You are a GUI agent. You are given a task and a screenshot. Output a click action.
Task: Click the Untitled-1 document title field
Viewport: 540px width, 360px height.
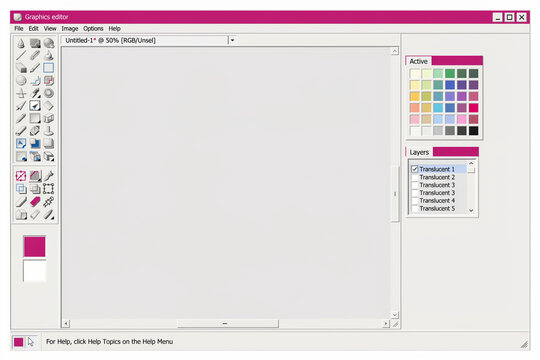coord(145,40)
